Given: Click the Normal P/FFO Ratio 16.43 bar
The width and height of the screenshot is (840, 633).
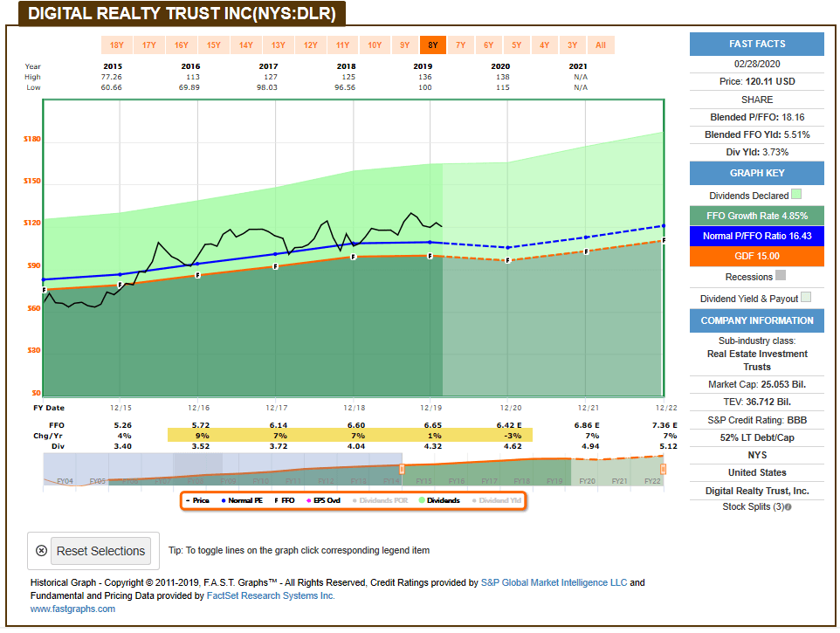Looking at the screenshot, I should tap(756, 236).
